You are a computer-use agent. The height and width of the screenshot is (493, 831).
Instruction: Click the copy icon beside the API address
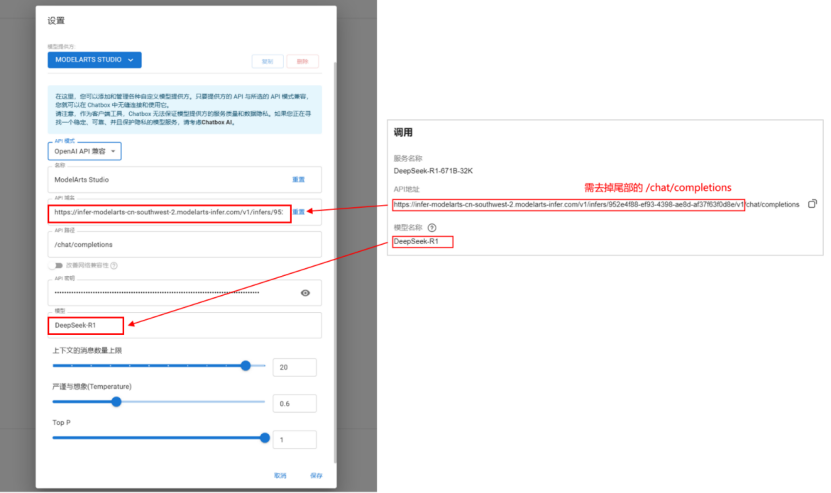812,204
